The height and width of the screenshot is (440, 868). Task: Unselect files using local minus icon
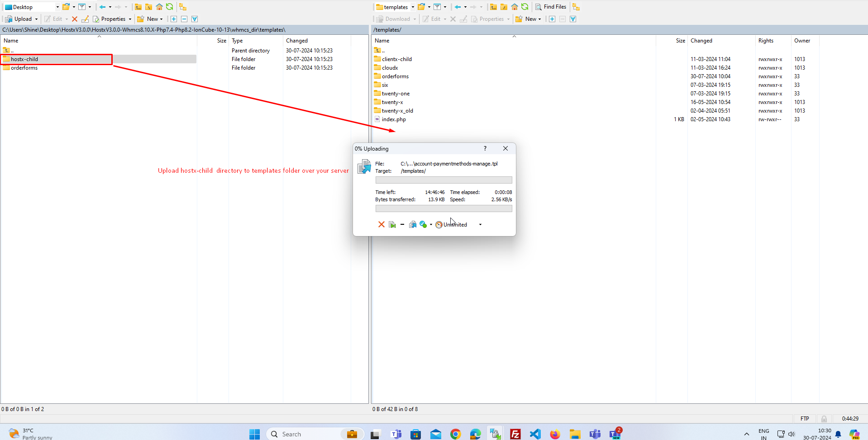pyautogui.click(x=184, y=19)
